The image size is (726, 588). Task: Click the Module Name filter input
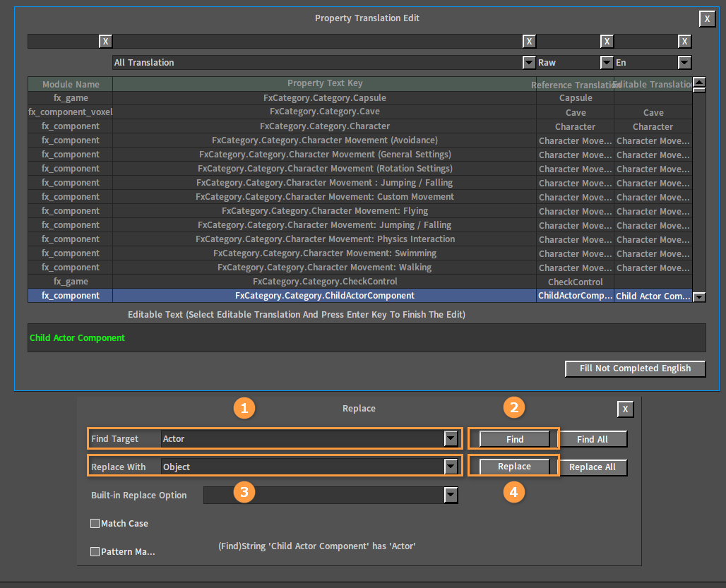point(64,41)
